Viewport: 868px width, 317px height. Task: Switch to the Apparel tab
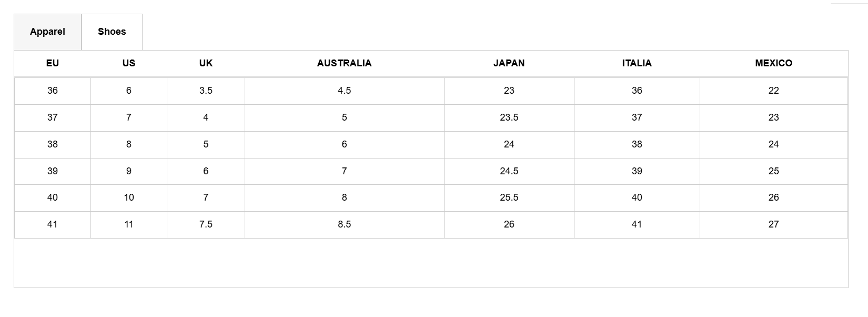point(47,32)
